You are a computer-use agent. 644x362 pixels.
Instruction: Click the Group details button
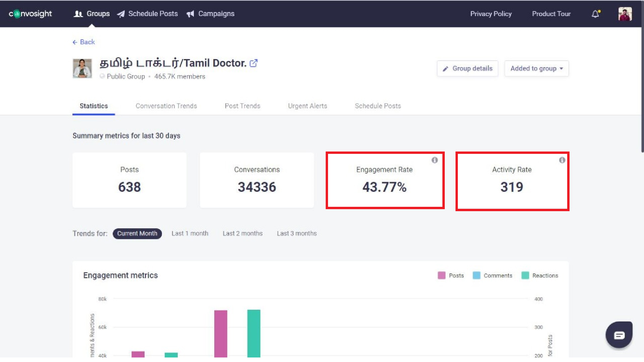tap(468, 68)
